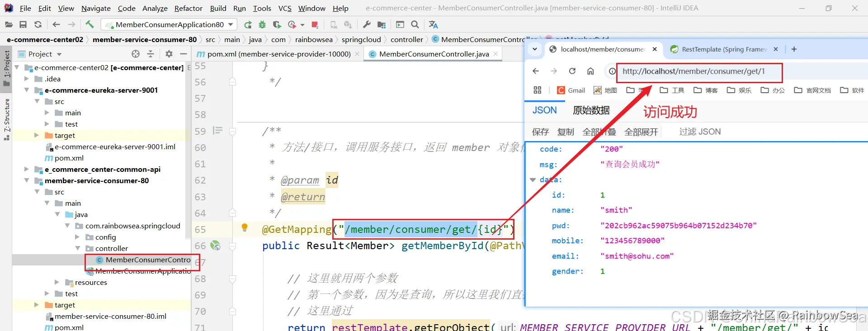This screenshot has height=331, width=868.
Task: Click Collapse All icon in Project panel
Action: pos(151,54)
